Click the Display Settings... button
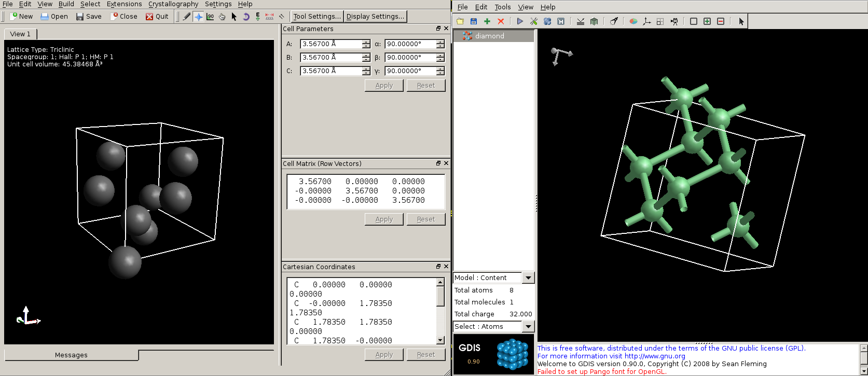The width and height of the screenshot is (868, 376). pyautogui.click(x=375, y=17)
